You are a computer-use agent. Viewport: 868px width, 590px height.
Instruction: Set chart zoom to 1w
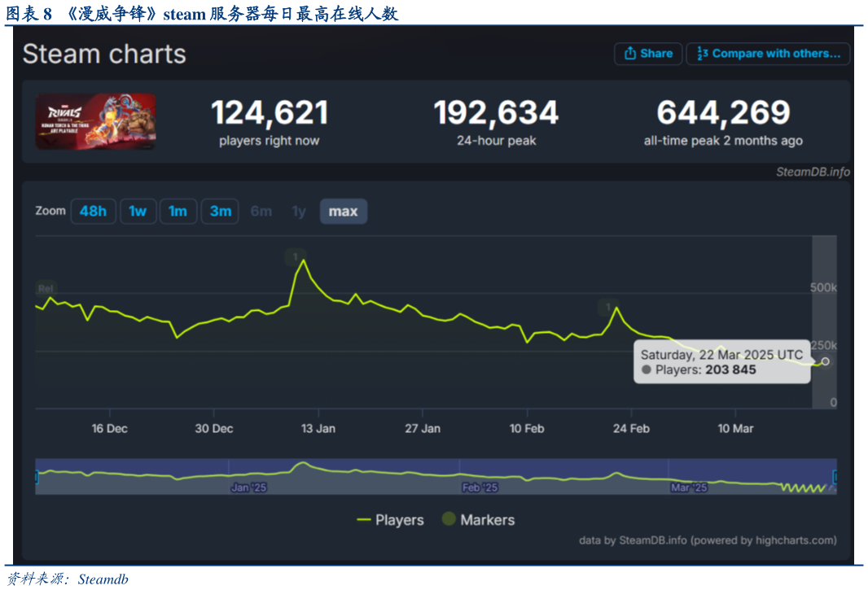point(138,212)
